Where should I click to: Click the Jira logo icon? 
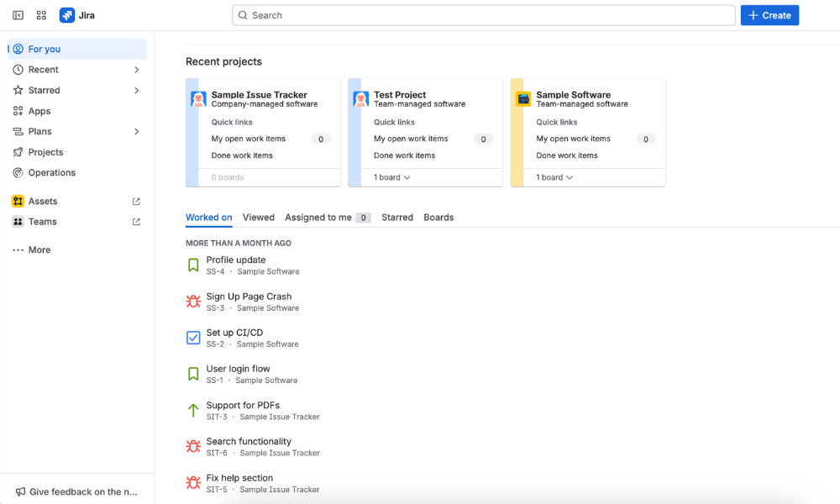pyautogui.click(x=67, y=15)
